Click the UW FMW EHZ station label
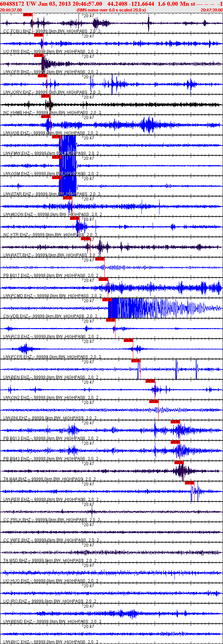Image resolution: width=223 pixels, height=644 pixels. tap(17, 153)
